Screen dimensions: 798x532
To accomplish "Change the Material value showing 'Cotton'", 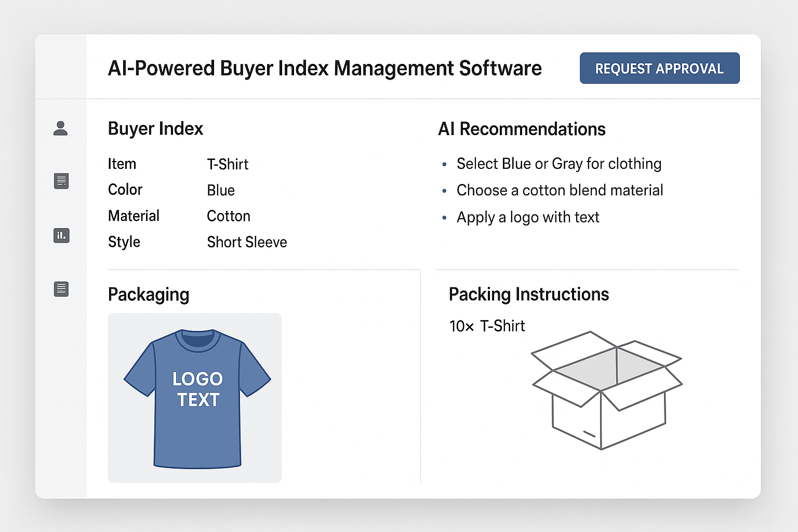I will click(x=229, y=216).
